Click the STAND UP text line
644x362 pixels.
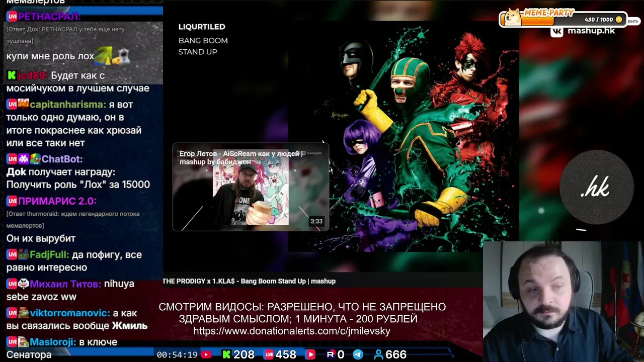point(198,52)
